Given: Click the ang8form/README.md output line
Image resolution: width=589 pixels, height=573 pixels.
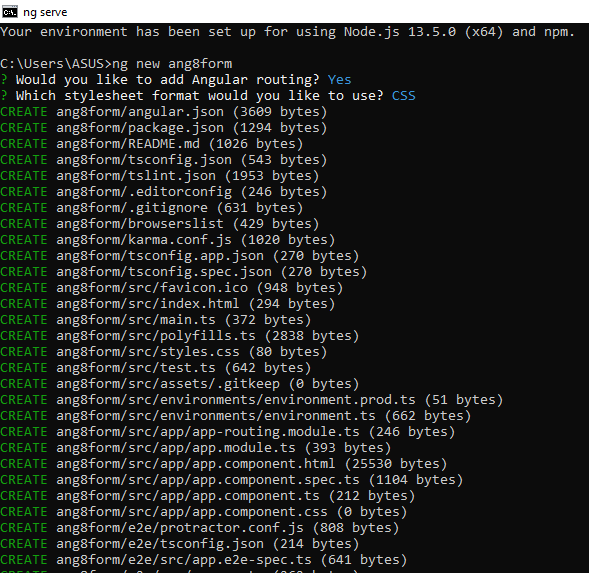Looking at the screenshot, I should [x=151, y=144].
